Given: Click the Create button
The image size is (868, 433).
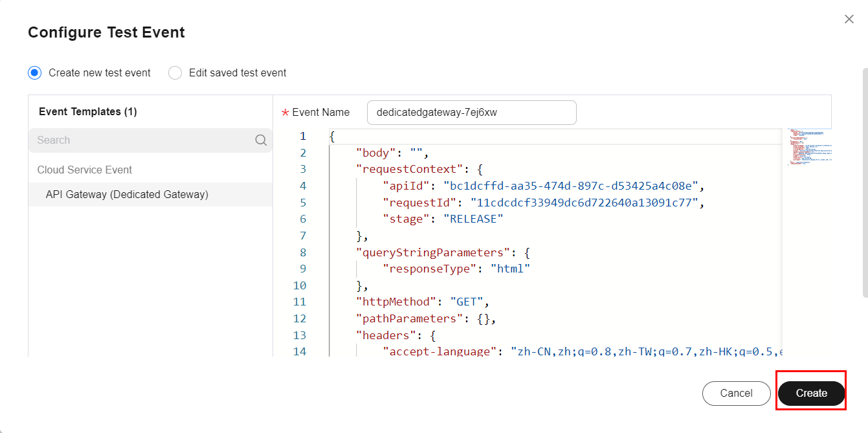Looking at the screenshot, I should [811, 393].
